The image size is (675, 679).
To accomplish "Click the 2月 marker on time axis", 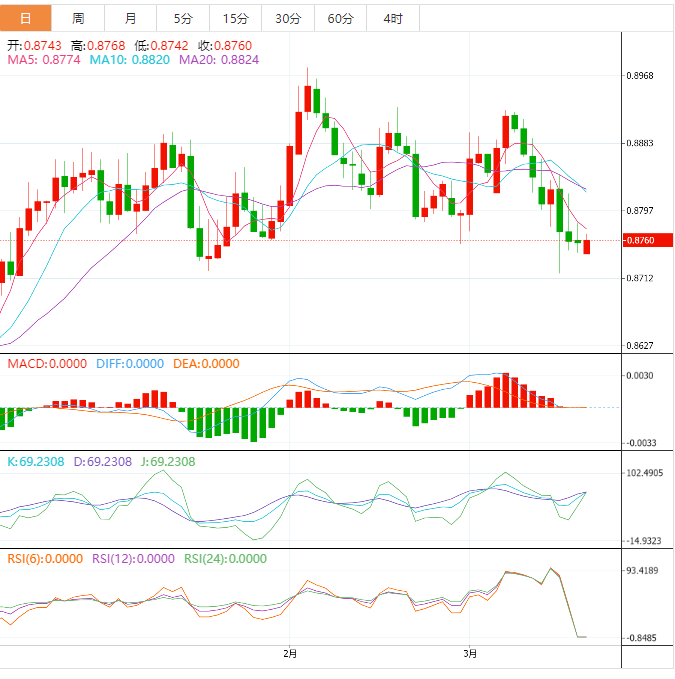I will (x=290, y=654).
